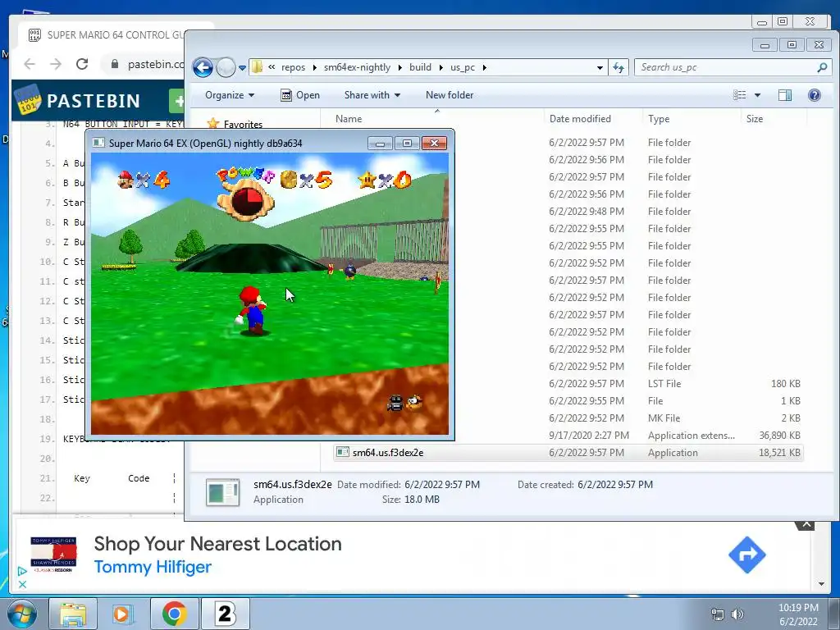
Task: Open Explorer help icon
Action: click(815, 95)
